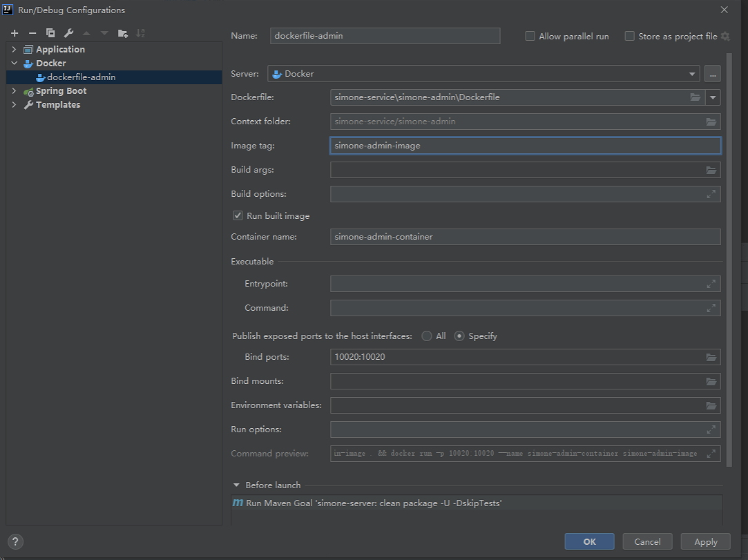Move the configuration down in the list
The height and width of the screenshot is (560, 748).
pyautogui.click(x=104, y=33)
